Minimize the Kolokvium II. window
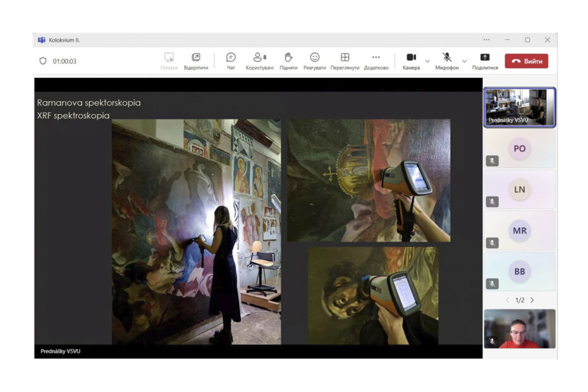Screen dimensions: 588x392 pos(507,40)
